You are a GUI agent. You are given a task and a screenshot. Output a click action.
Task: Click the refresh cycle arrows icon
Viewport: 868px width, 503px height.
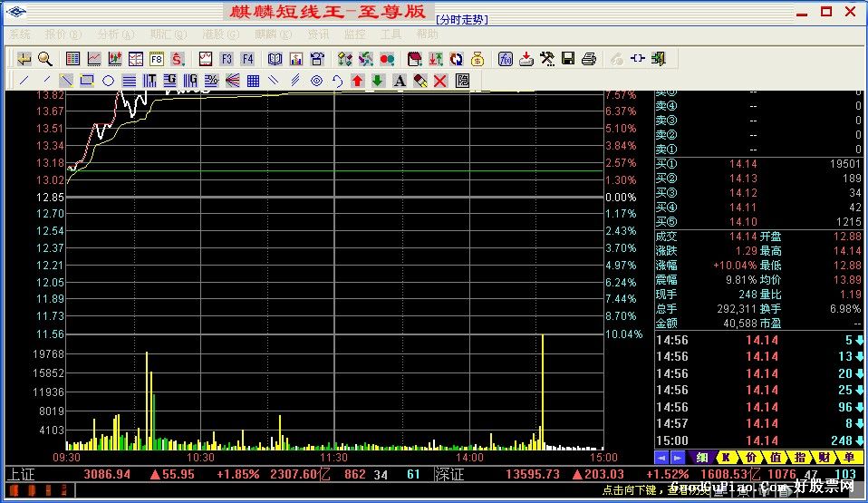456,59
